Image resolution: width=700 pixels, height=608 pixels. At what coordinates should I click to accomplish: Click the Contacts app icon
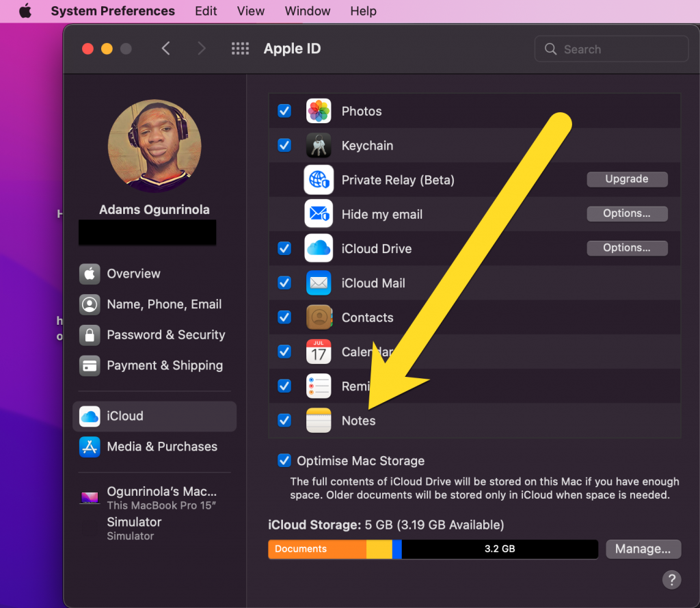click(x=319, y=317)
